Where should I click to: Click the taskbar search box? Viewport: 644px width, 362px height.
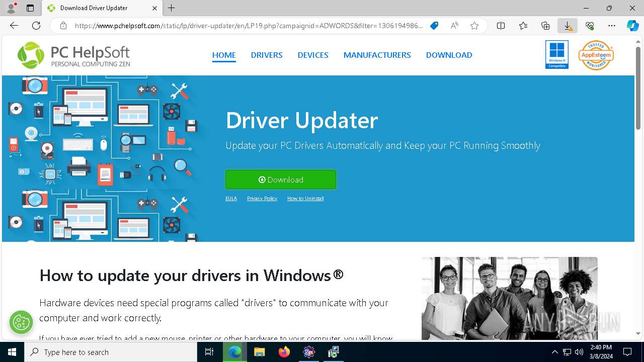(111, 352)
